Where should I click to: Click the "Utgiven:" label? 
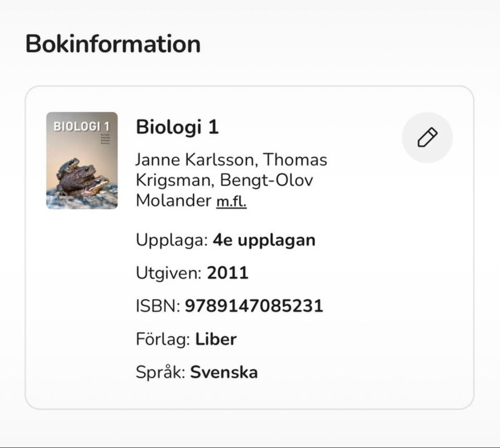pyautogui.click(x=169, y=273)
